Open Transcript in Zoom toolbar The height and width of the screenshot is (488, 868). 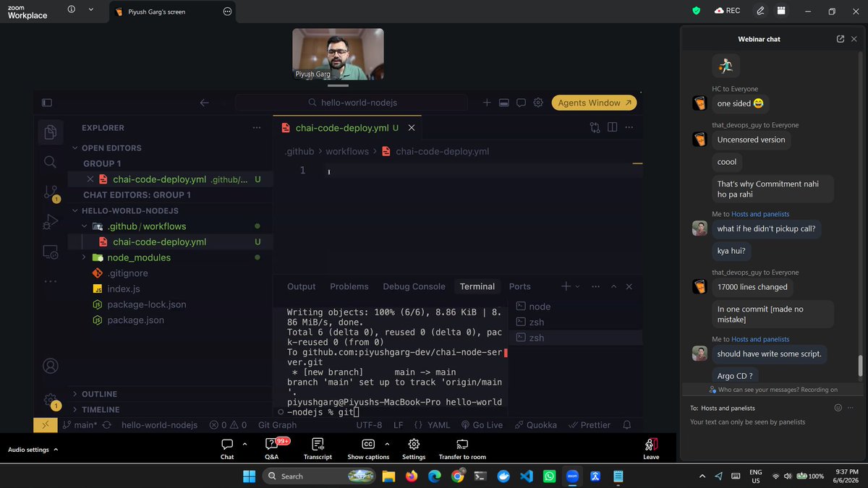[318, 448]
